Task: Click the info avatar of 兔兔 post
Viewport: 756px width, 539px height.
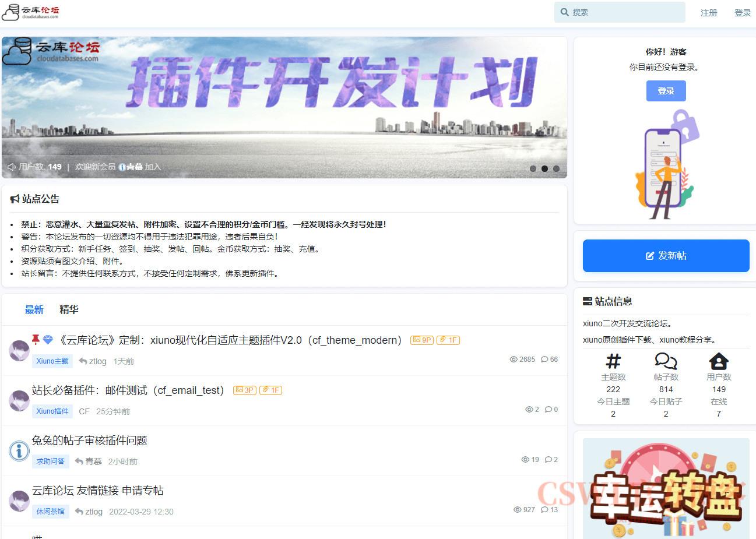Action: (x=19, y=450)
